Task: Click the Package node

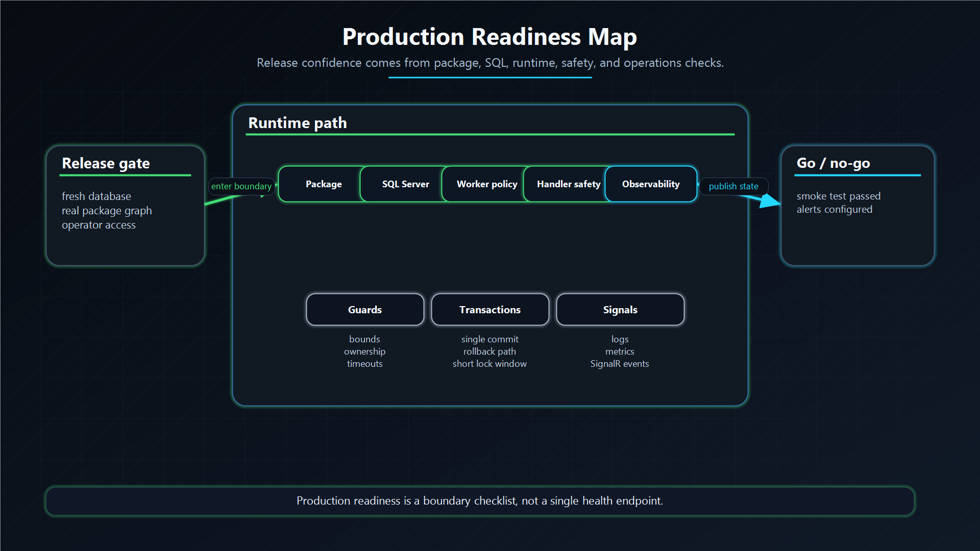Action: pos(324,184)
